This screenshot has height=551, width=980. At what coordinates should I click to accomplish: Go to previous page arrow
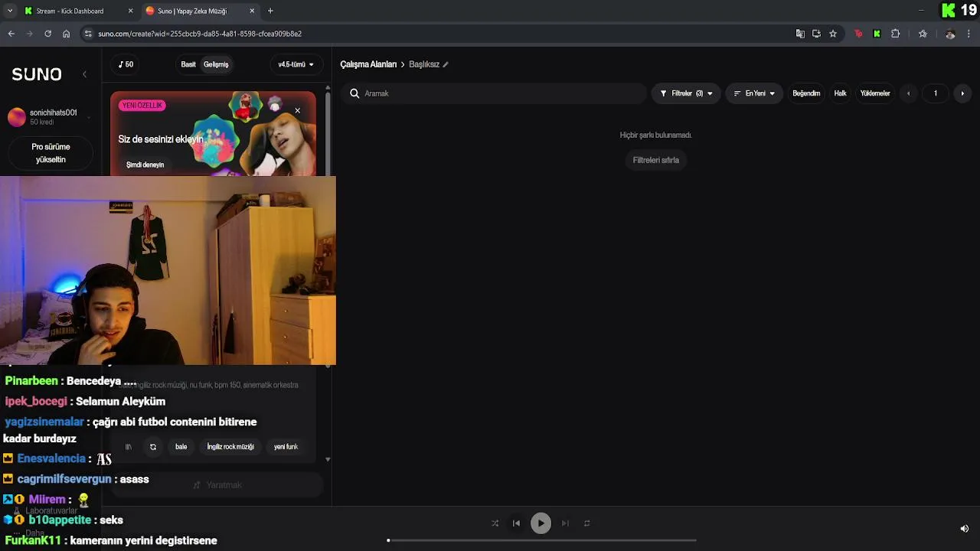click(x=909, y=93)
